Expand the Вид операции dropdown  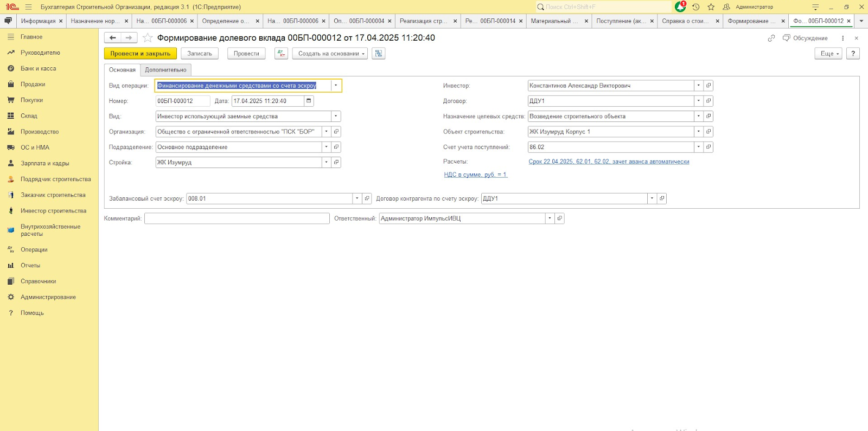pyautogui.click(x=336, y=86)
